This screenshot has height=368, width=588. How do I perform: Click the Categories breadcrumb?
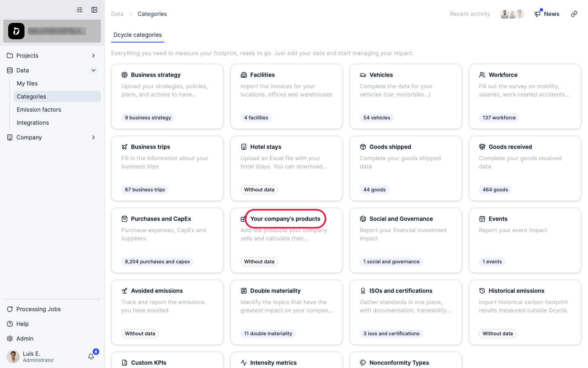coord(152,14)
